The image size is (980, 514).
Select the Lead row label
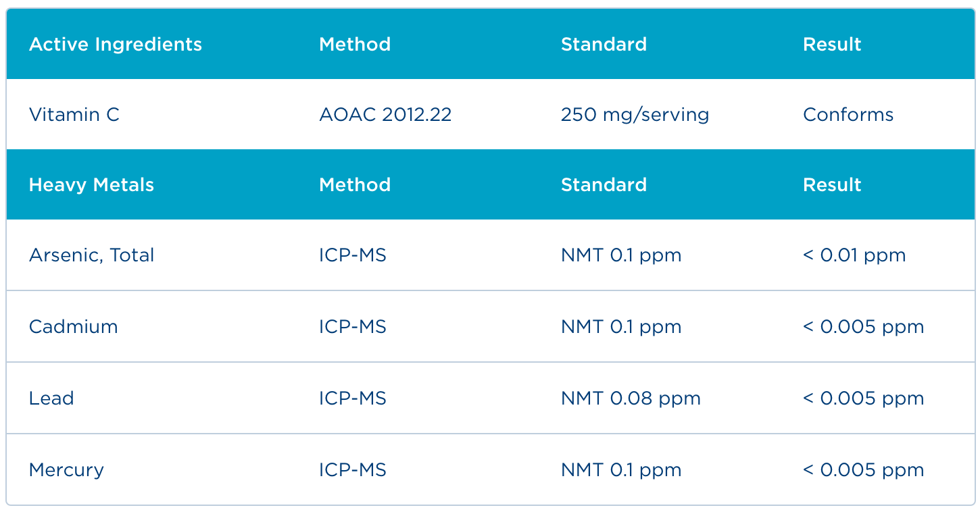(51, 399)
